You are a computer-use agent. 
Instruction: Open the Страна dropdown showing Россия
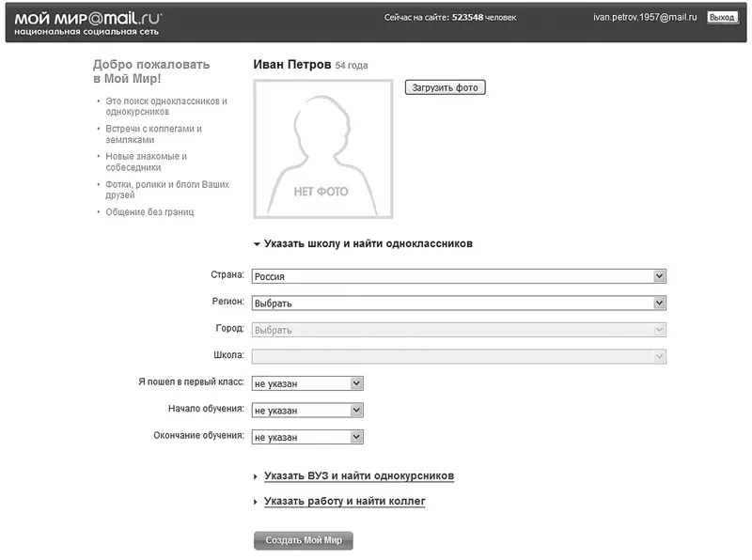(459, 276)
